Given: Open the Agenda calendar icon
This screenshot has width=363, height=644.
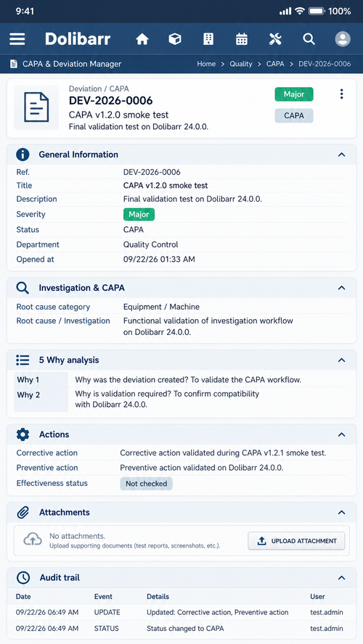Looking at the screenshot, I should [242, 39].
